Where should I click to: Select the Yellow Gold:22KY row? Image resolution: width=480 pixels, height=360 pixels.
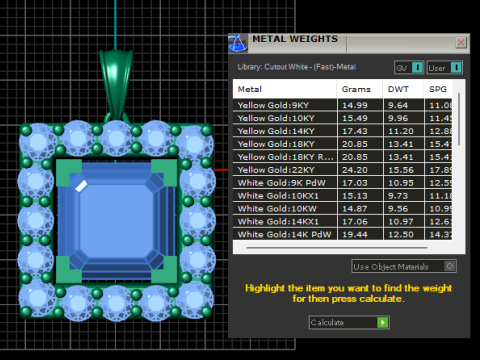[342, 170]
